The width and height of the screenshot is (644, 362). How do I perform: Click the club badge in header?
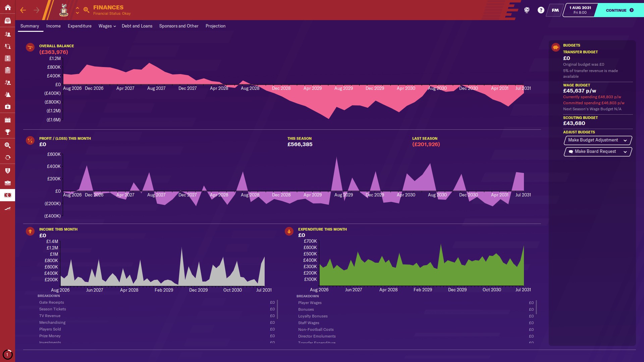64,10
